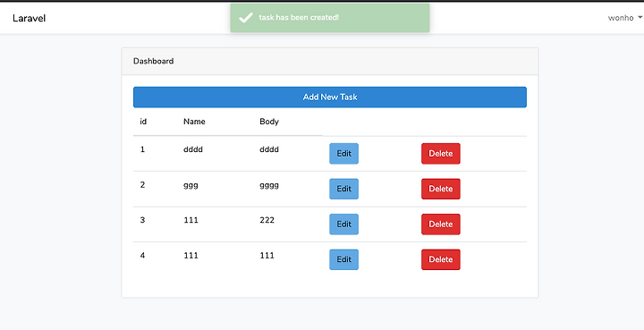Screen dimensions: 644x330
Task: Click the Body column header
Action: pyautogui.click(x=269, y=122)
